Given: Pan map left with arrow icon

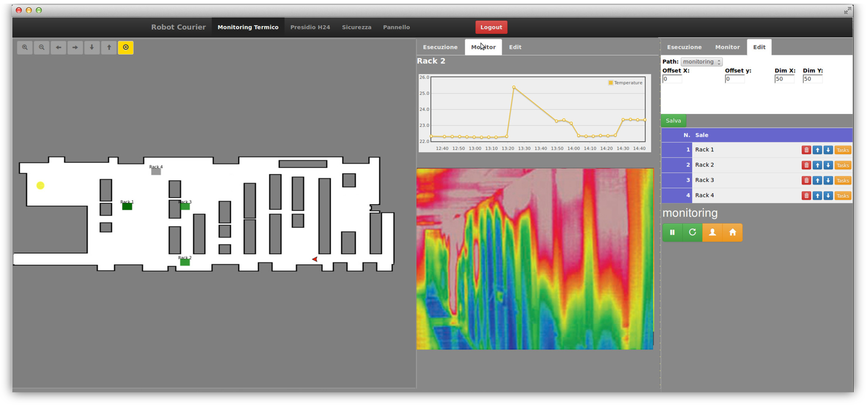Looking at the screenshot, I should 58,47.
